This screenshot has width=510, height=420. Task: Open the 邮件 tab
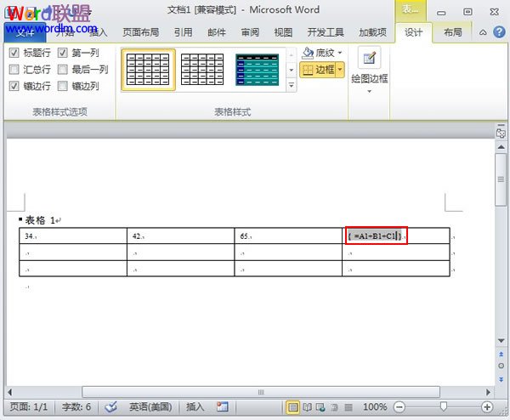click(217, 32)
